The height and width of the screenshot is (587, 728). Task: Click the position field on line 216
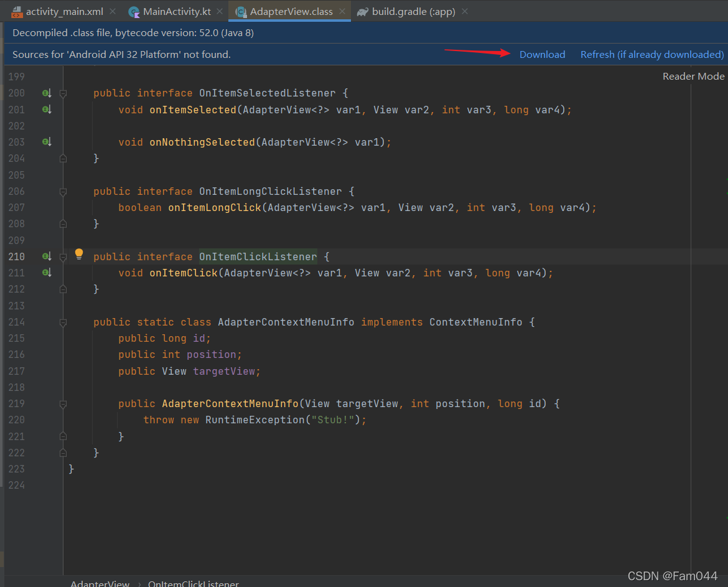(212, 354)
